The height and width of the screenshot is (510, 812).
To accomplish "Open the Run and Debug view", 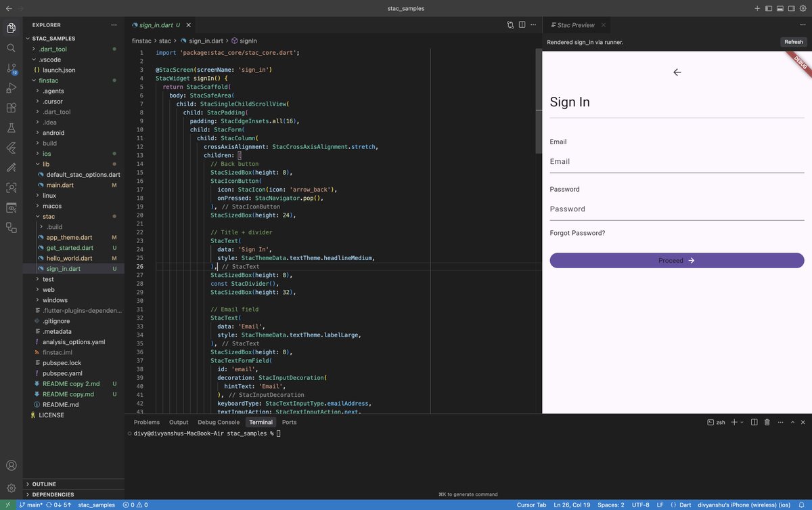I will [11, 87].
